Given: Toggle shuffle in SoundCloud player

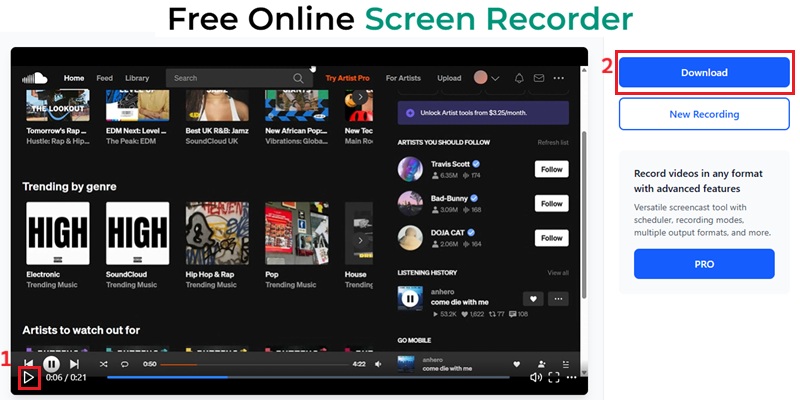Looking at the screenshot, I should coord(104,364).
